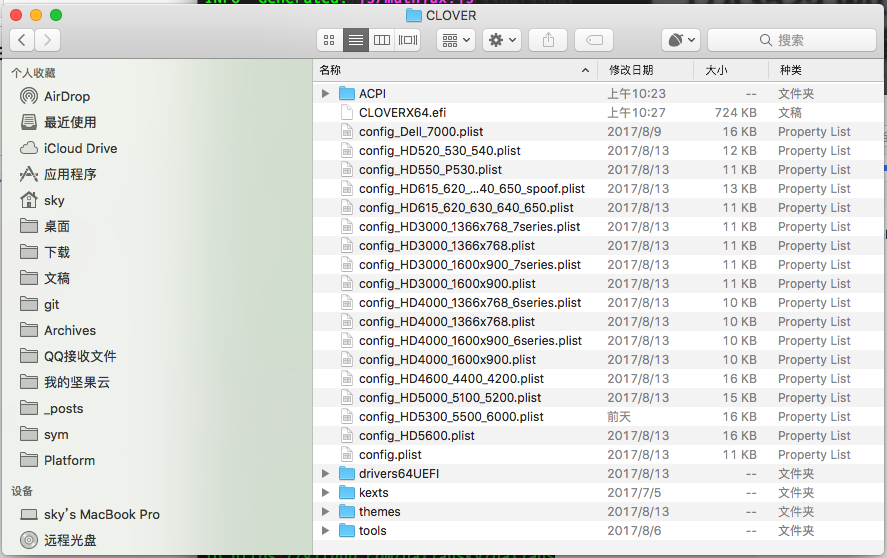Sort by Date Modified (修改日期) column

point(631,70)
